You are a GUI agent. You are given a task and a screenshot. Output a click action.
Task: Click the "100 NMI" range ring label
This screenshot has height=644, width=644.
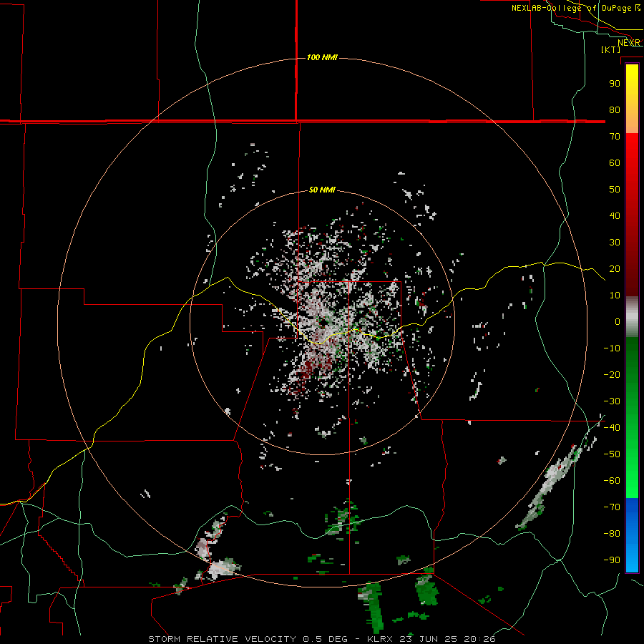(322, 57)
